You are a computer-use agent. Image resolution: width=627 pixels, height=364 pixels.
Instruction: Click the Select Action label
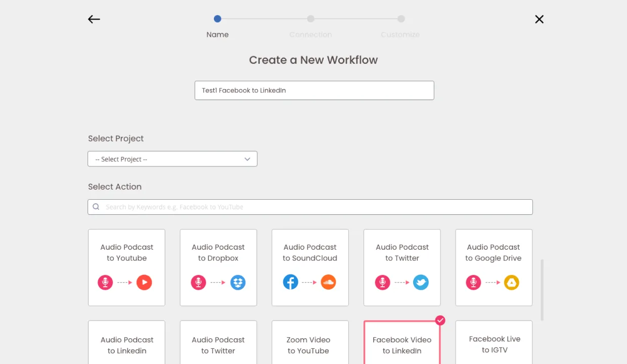pyautogui.click(x=115, y=187)
